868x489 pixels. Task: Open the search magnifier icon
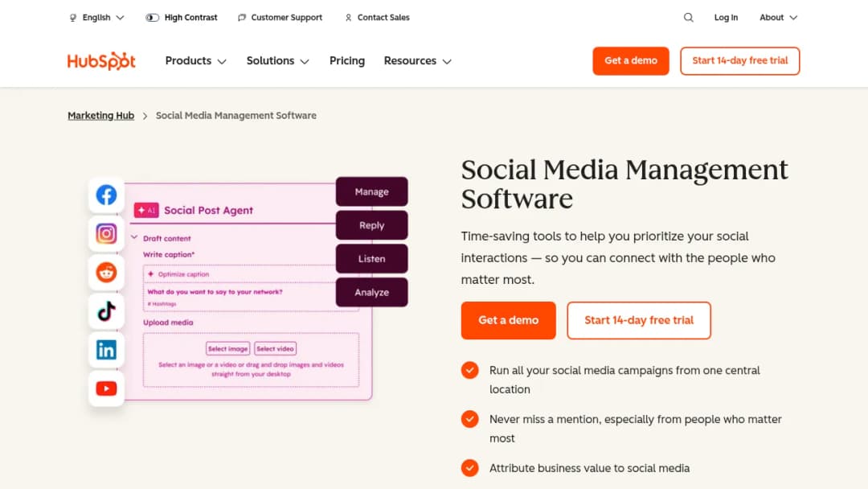tap(688, 17)
